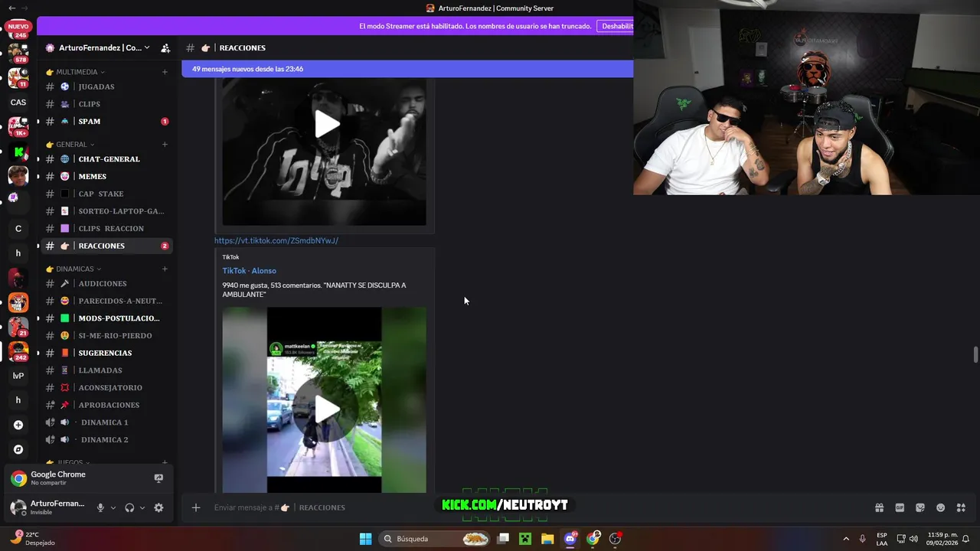Open headphone output options arrow
This screenshot has height=551, width=980.
click(142, 507)
